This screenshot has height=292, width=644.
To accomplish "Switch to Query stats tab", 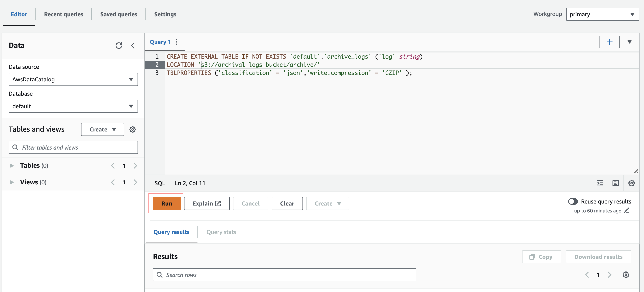I will [221, 232].
